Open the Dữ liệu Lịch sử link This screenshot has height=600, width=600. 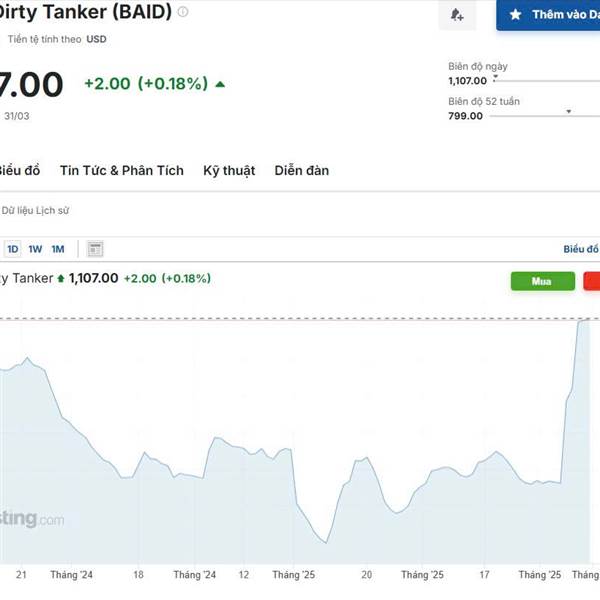click(x=35, y=210)
